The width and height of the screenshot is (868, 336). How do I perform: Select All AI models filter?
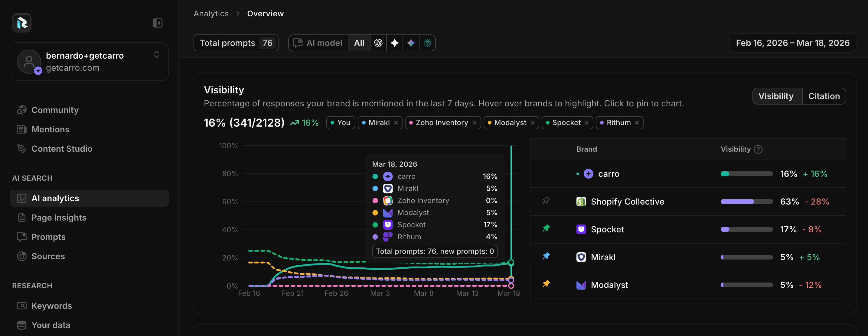pyautogui.click(x=359, y=43)
